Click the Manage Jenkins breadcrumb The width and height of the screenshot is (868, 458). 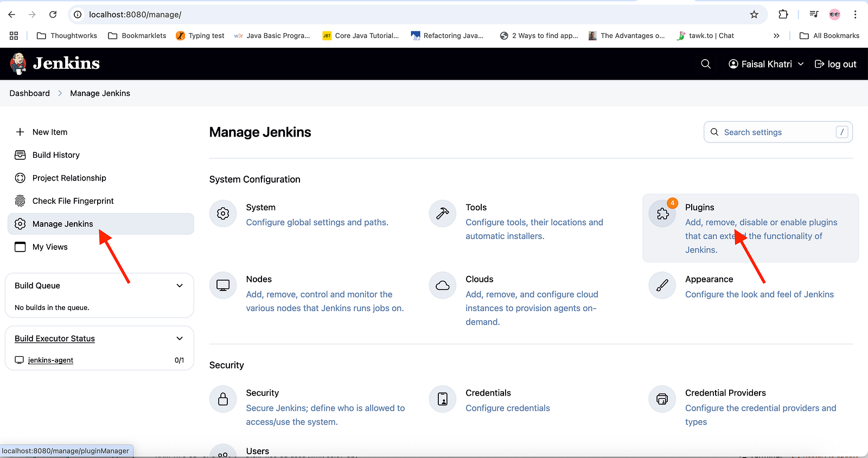point(100,93)
